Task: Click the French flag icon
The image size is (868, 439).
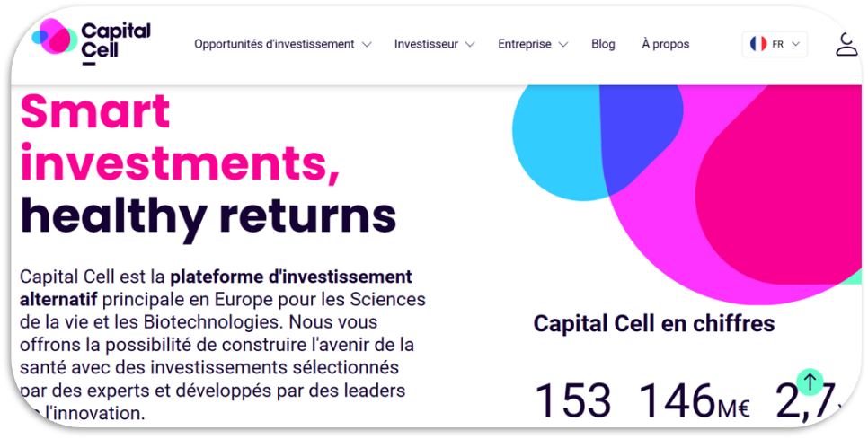Action: [758, 44]
